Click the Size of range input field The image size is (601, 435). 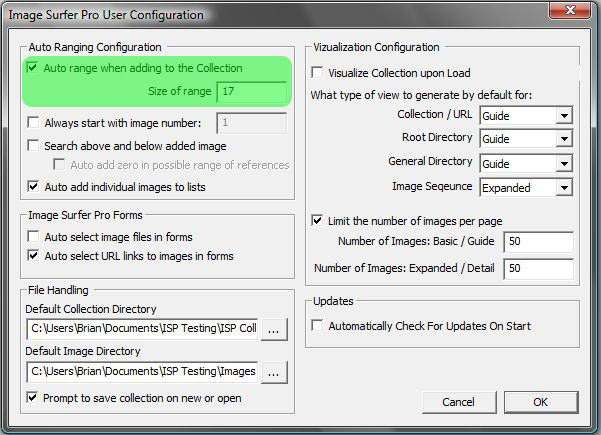[x=252, y=92]
